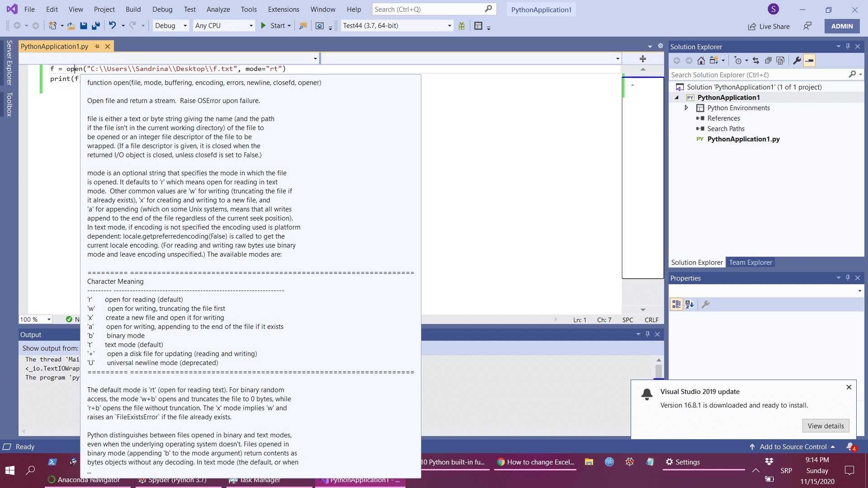Image resolution: width=868 pixels, height=488 pixels.
Task: Click the split editor window handle
Action: click(x=643, y=59)
